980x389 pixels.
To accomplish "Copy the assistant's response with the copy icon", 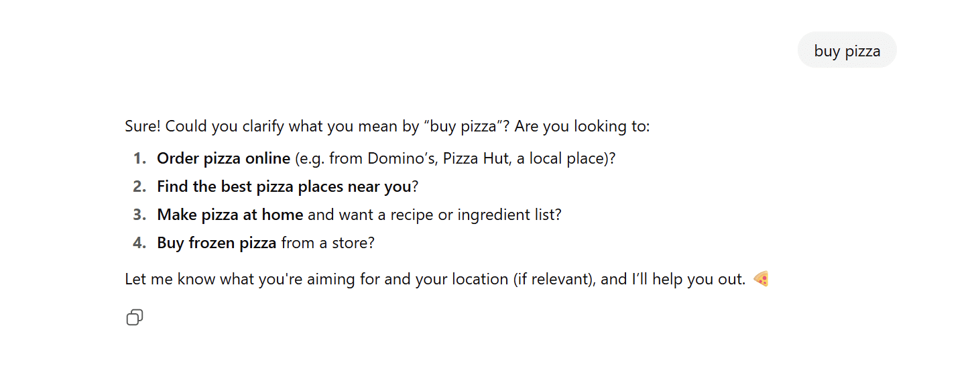I will 135,317.
